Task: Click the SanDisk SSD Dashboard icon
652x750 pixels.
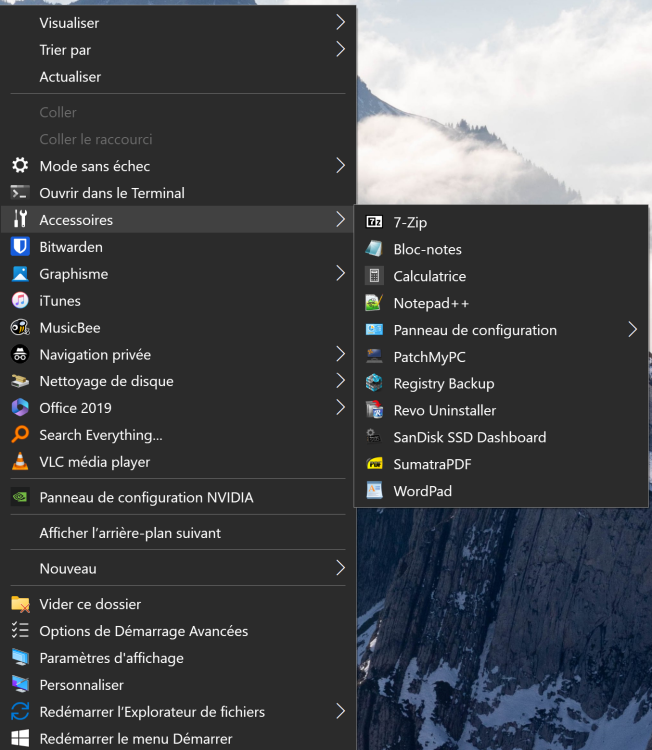Action: (x=374, y=437)
